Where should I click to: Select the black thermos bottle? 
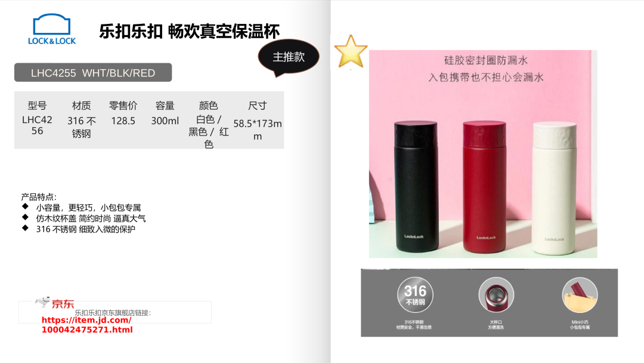coord(416,186)
